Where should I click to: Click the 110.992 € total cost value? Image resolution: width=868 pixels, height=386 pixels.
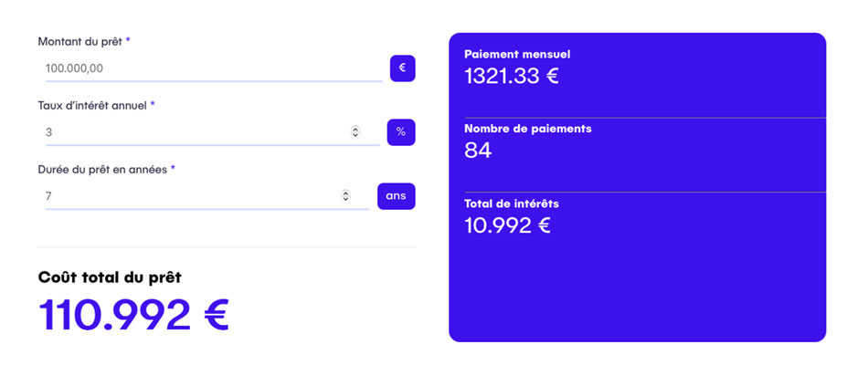tap(133, 315)
